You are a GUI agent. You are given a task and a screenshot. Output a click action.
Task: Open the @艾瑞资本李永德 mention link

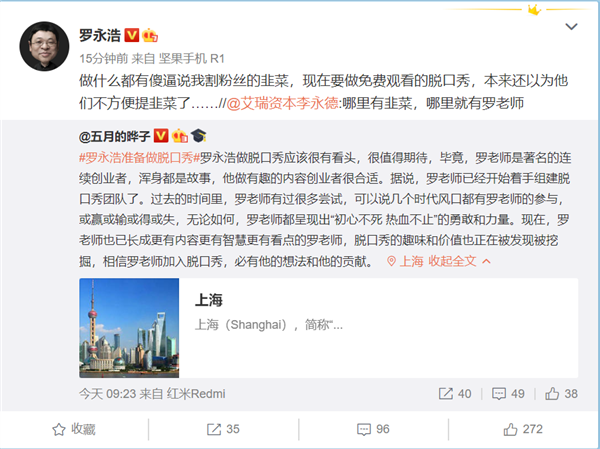pyautogui.click(x=282, y=103)
